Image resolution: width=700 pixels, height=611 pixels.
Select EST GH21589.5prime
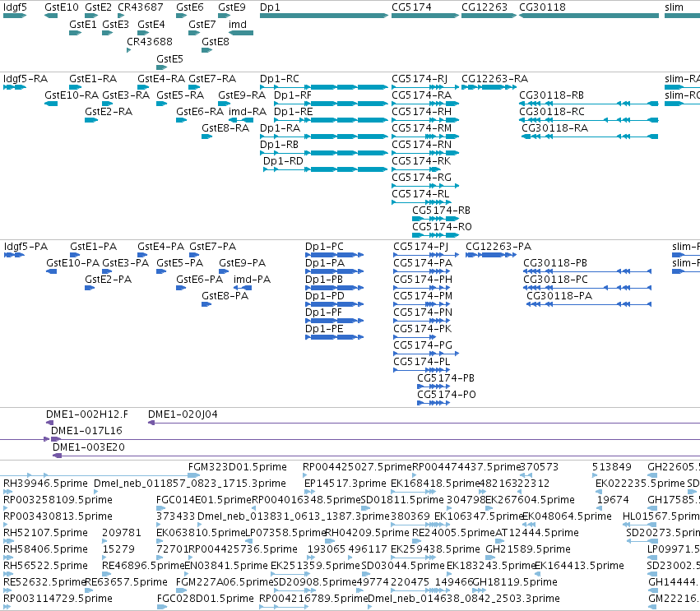[x=528, y=549]
